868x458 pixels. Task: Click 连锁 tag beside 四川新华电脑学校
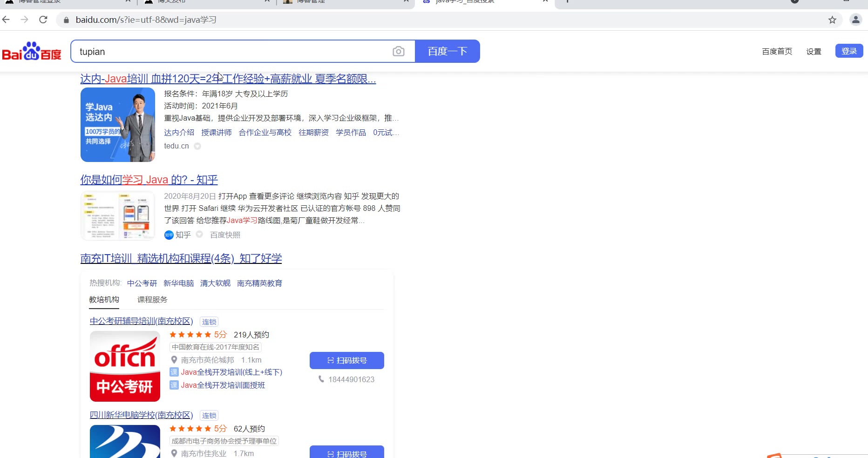click(209, 416)
